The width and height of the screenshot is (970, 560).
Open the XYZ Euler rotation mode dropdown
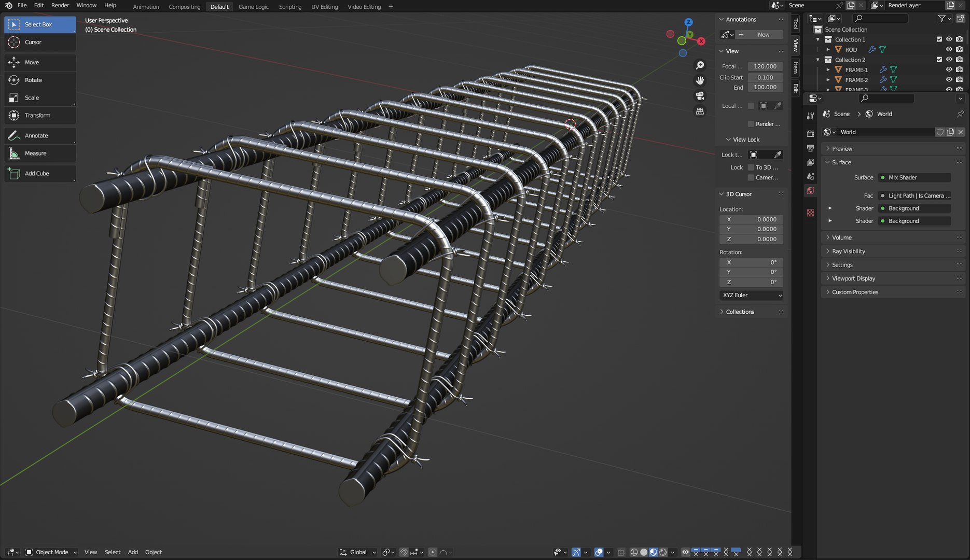coord(751,295)
